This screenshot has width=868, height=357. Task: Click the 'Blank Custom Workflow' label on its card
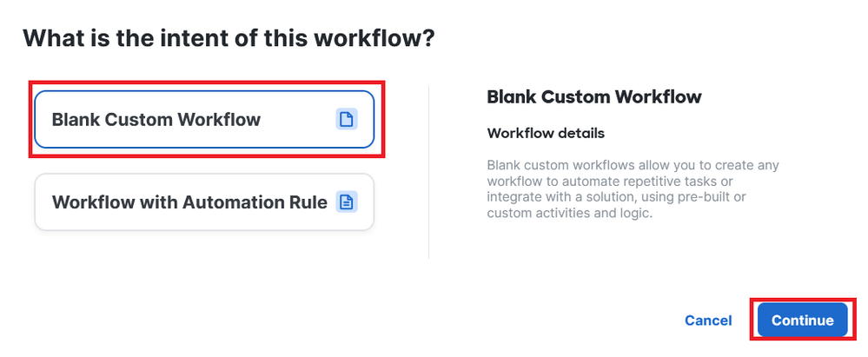pos(156,120)
